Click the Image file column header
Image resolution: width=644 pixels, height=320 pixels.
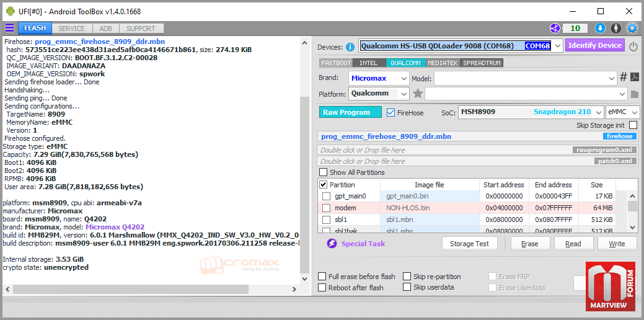(x=430, y=185)
